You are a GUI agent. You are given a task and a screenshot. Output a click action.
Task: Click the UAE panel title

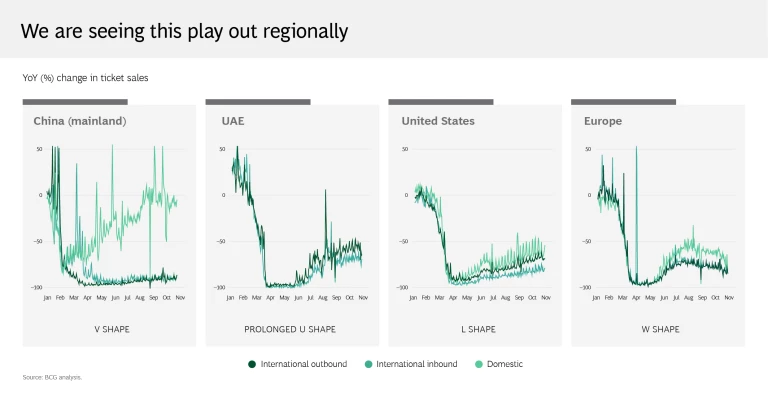[x=232, y=121]
